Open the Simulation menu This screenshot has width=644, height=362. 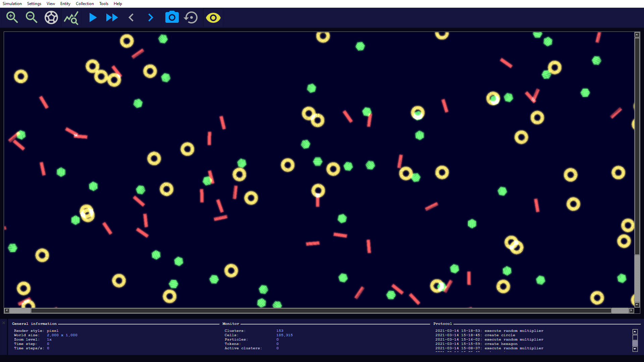point(12,4)
